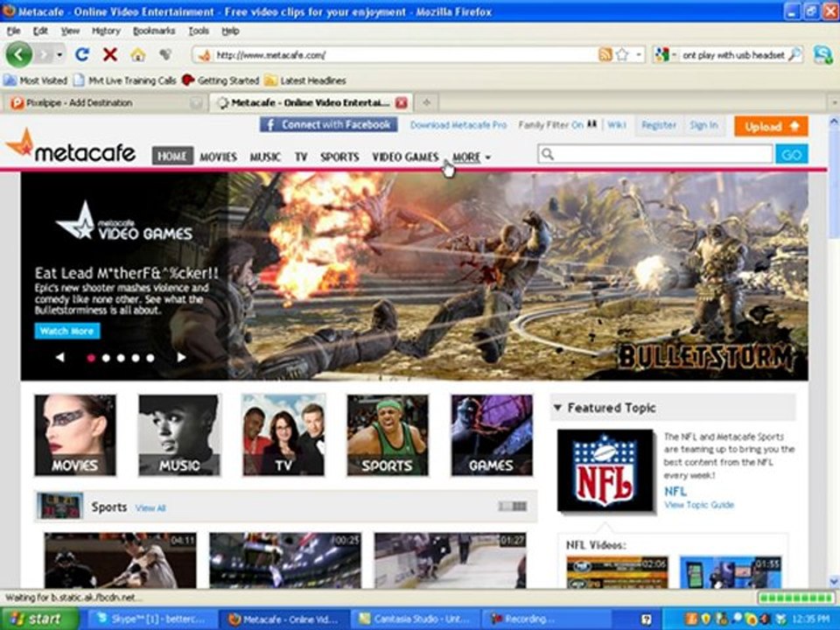This screenshot has height=630, width=840.
Task: Open the Mvt Live Training Calls bookmark
Action: pyautogui.click(x=125, y=80)
